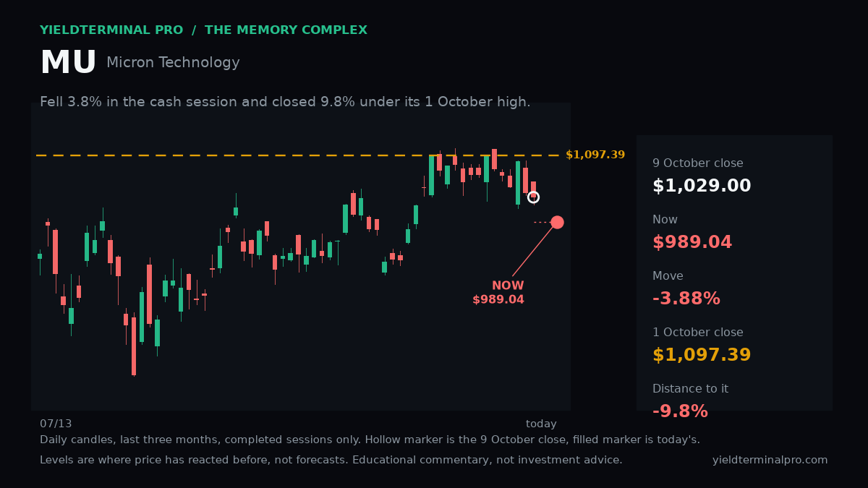The height and width of the screenshot is (488, 868).
Task: Click the daily candles footnote text
Action: (370, 440)
